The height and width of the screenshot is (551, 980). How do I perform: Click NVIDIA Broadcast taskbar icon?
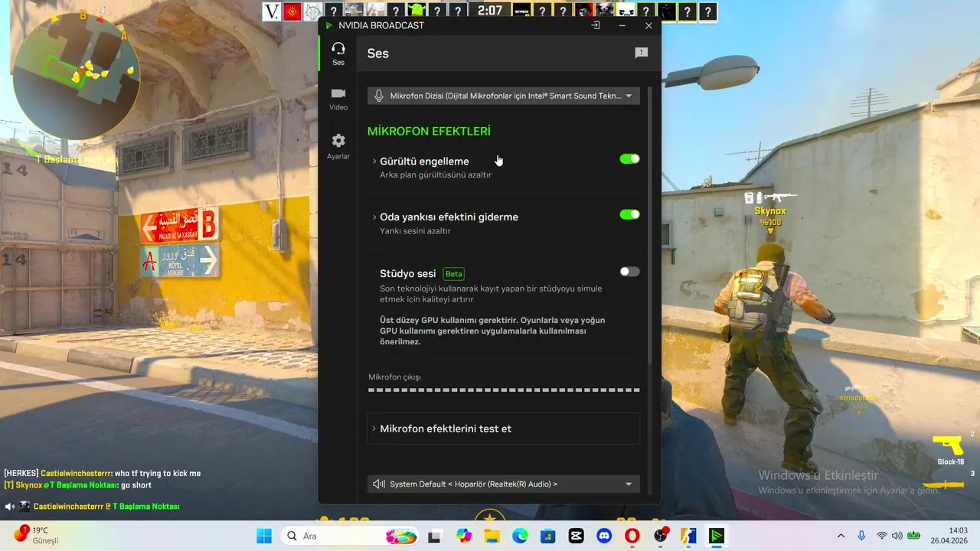pos(717,536)
